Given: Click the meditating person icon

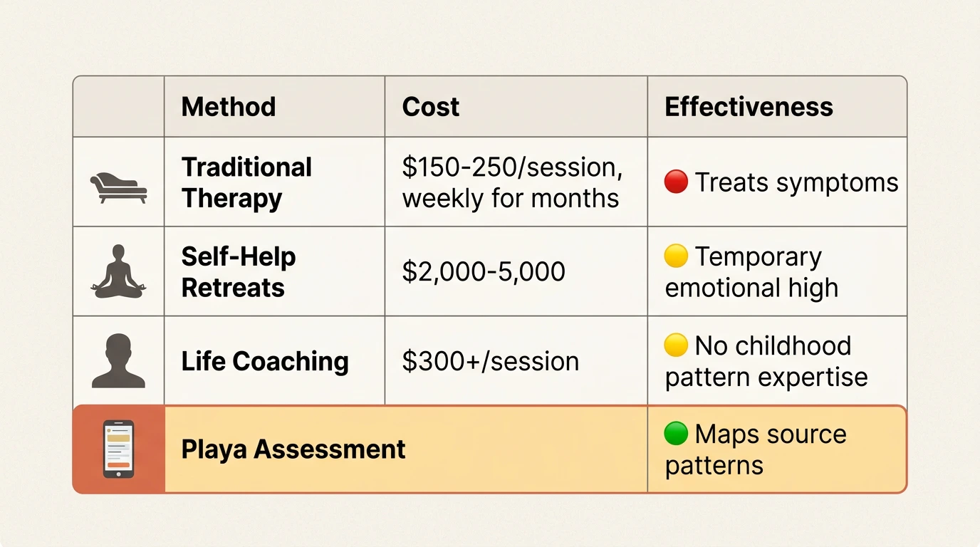Looking at the screenshot, I should [x=118, y=271].
